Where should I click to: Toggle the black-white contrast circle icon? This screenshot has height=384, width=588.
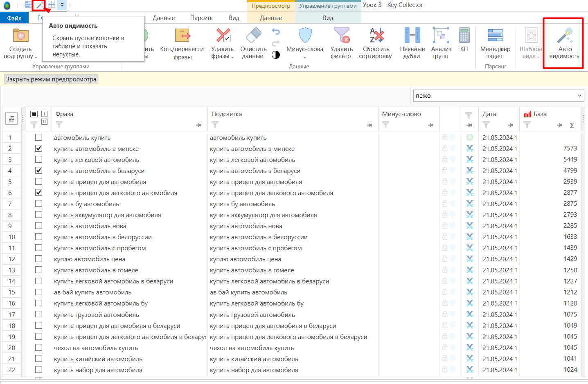tap(276, 55)
